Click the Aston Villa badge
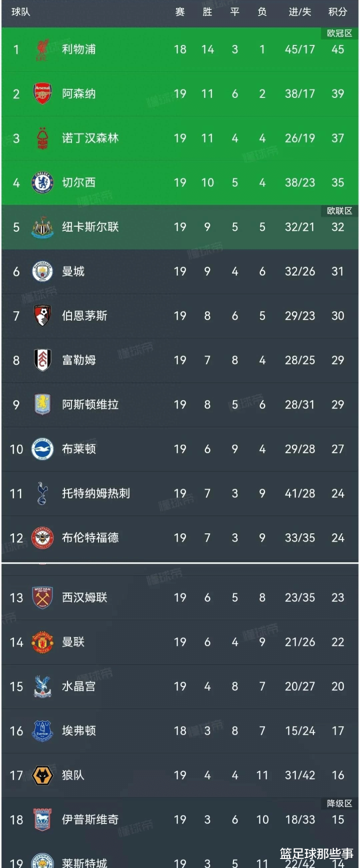This screenshot has width=360, height=868. (42, 405)
